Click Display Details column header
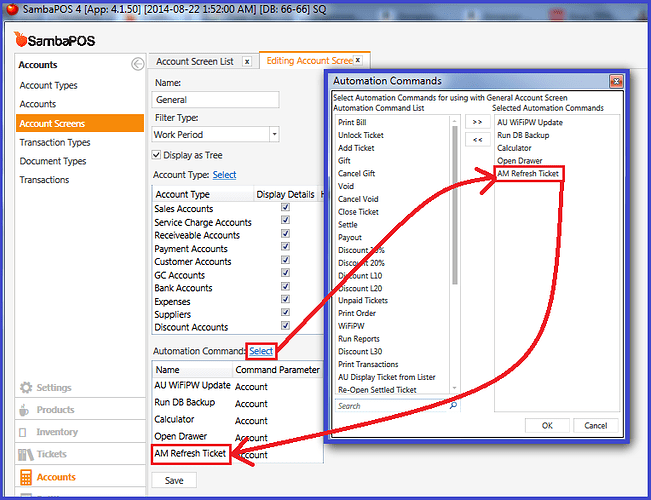The width and height of the screenshot is (651, 500). click(285, 194)
